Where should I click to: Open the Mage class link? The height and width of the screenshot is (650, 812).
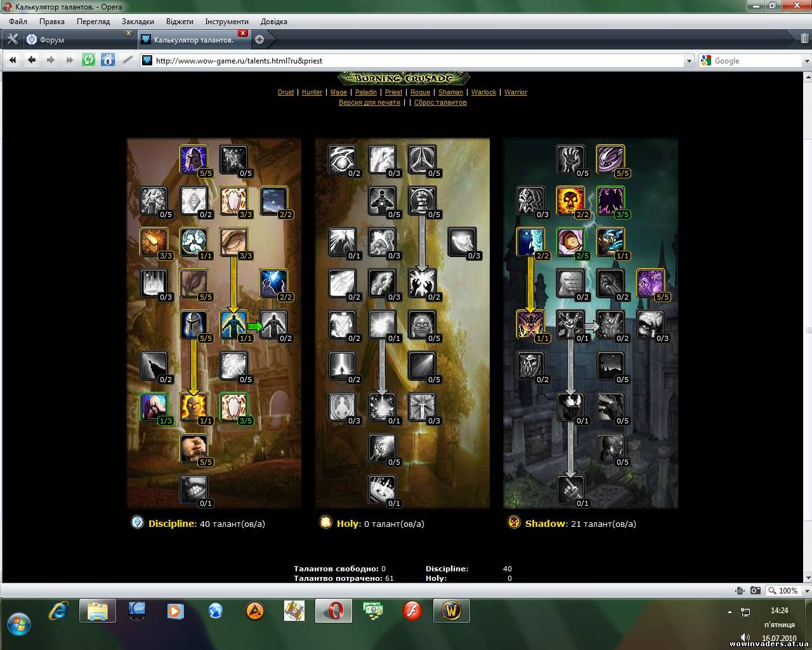(x=339, y=92)
